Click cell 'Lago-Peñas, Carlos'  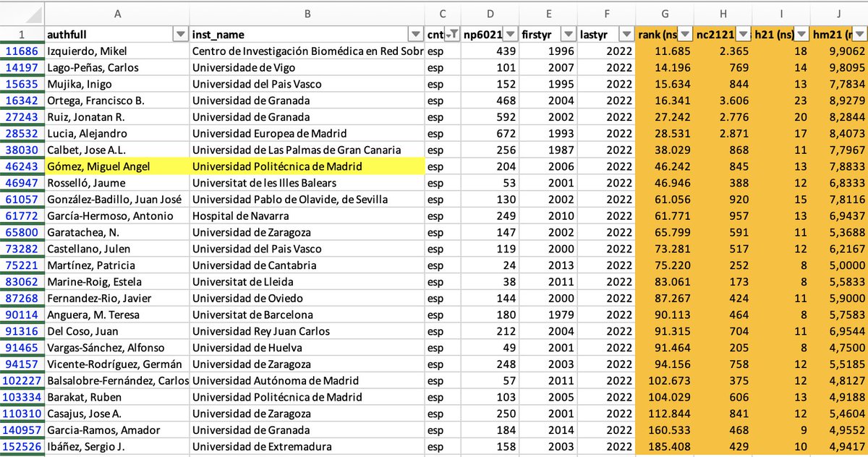(x=117, y=68)
